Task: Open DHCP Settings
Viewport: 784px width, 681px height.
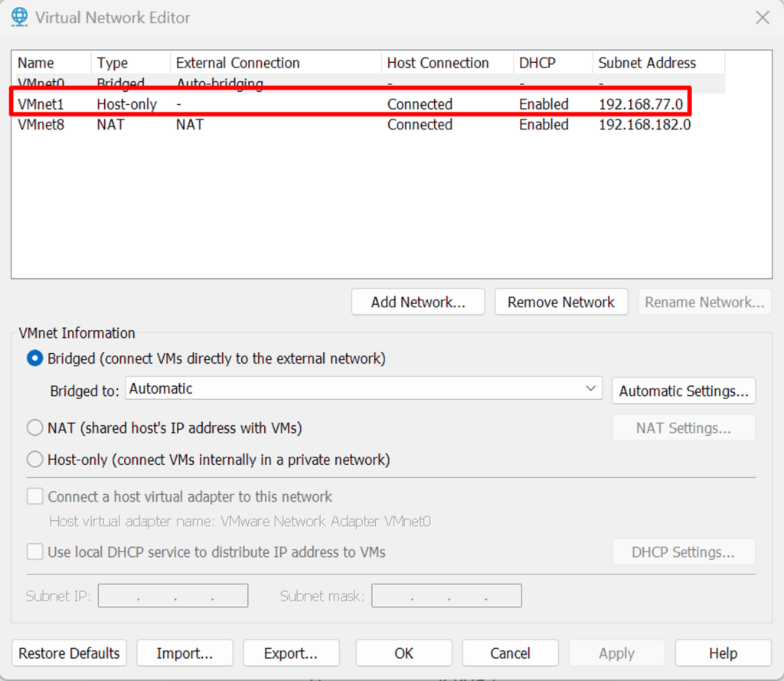Action: (684, 552)
